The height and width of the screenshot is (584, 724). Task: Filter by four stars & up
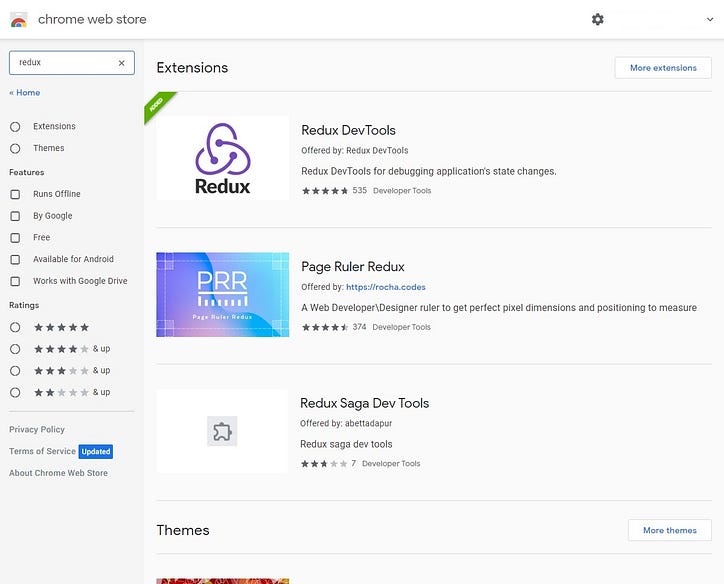(15, 349)
